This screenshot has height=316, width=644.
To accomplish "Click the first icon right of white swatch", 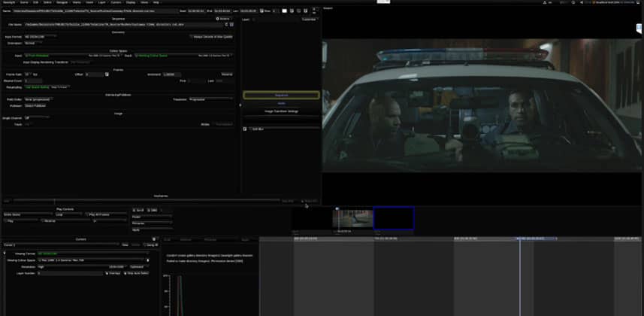I will point(292,11).
